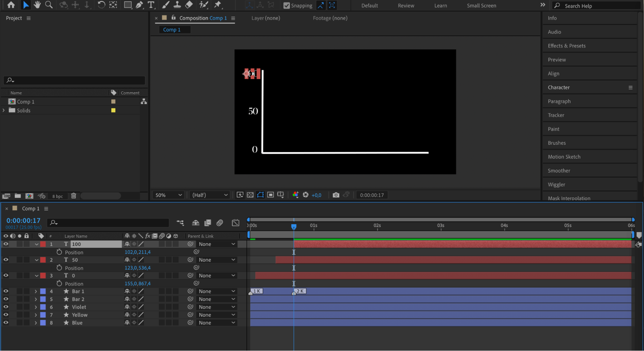
Task: Toggle the Snapping checkbox
Action: click(x=286, y=5)
